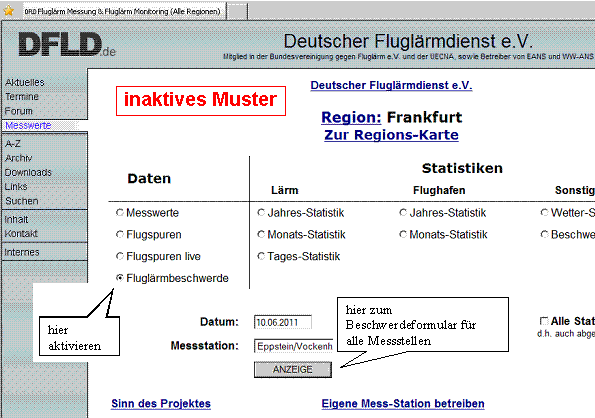595x418 pixels.
Task: Open Suchen in the sidebar
Action: 22,201
